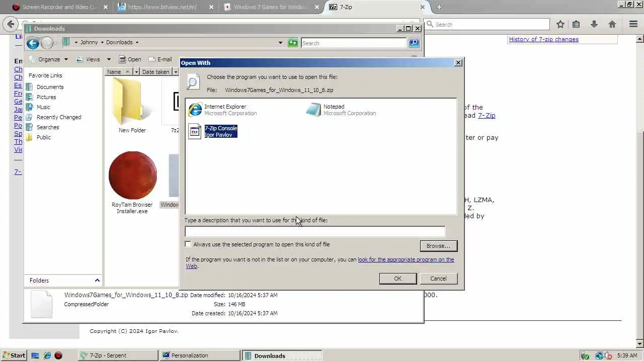This screenshot has width=644, height=362.
Task: Click the back arrow in the Downloads window
Action: pyautogui.click(x=33, y=43)
